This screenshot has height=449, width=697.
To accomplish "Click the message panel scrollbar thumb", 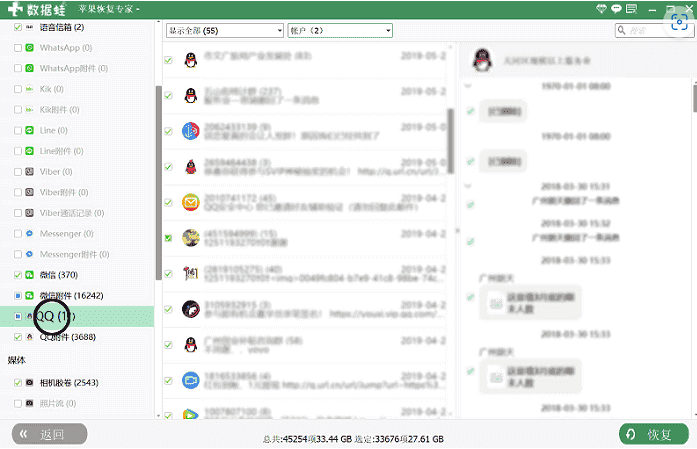I will [695, 98].
